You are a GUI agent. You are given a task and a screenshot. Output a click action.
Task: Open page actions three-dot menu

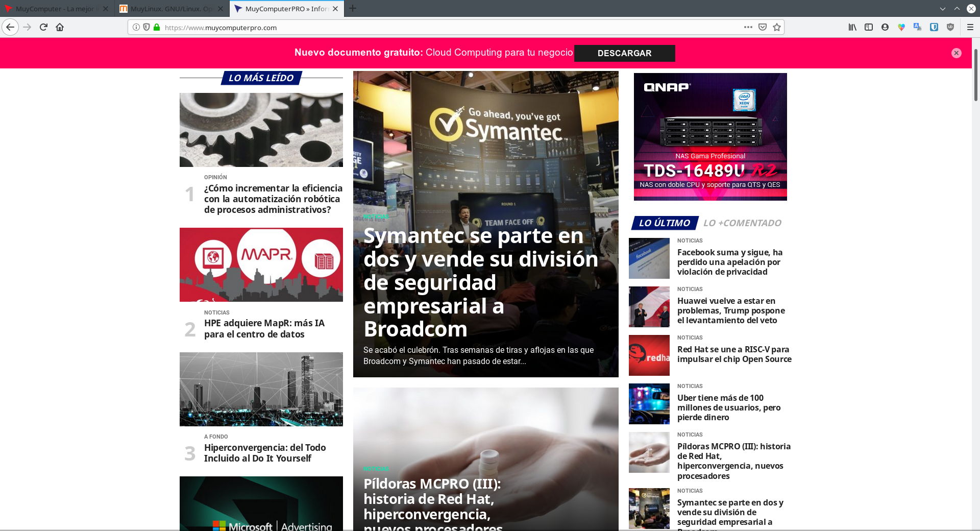pyautogui.click(x=748, y=27)
